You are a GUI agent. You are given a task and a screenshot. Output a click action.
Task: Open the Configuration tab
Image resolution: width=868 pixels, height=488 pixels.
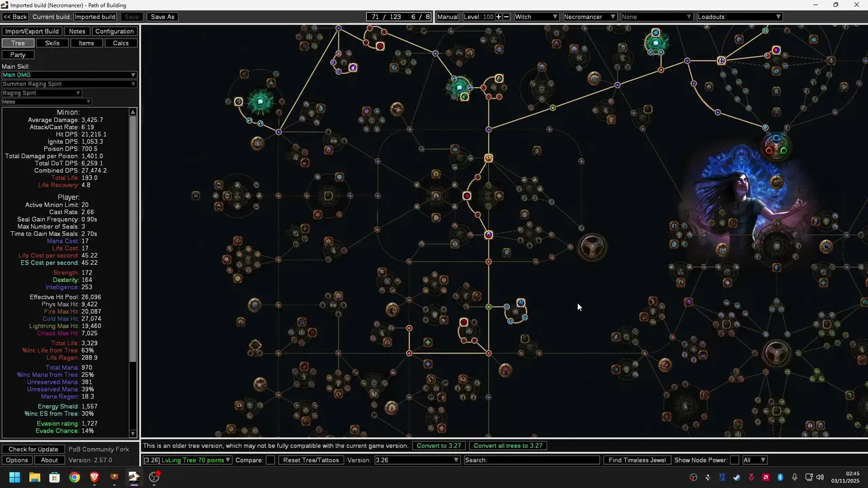(115, 31)
